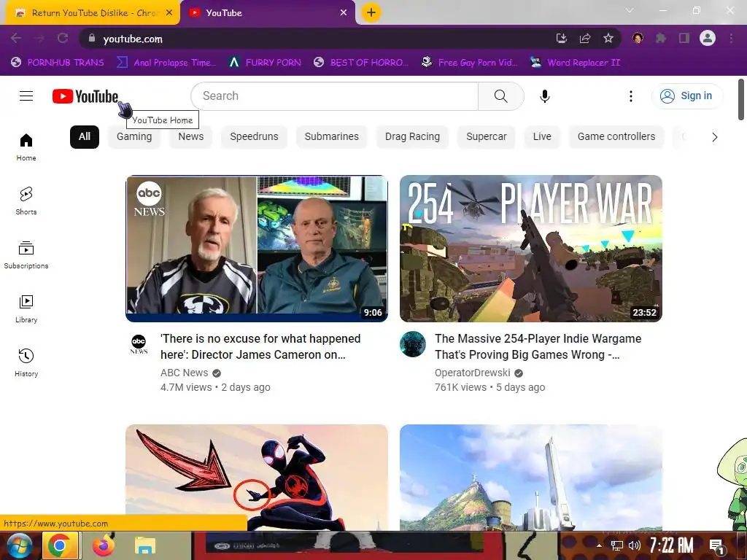Open the Windows Start button
This screenshot has width=747, height=560.
coord(18,545)
